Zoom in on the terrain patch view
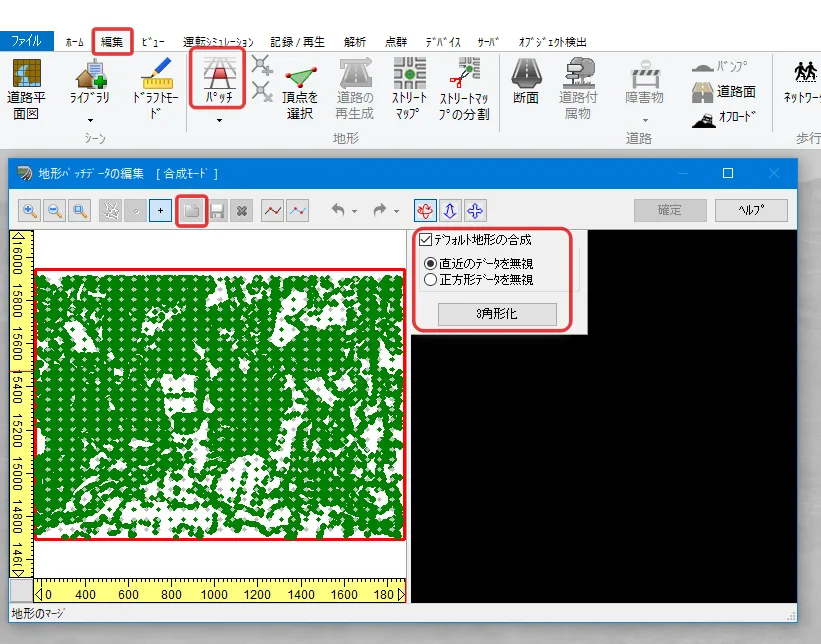The width and height of the screenshot is (821, 644). (x=30, y=211)
